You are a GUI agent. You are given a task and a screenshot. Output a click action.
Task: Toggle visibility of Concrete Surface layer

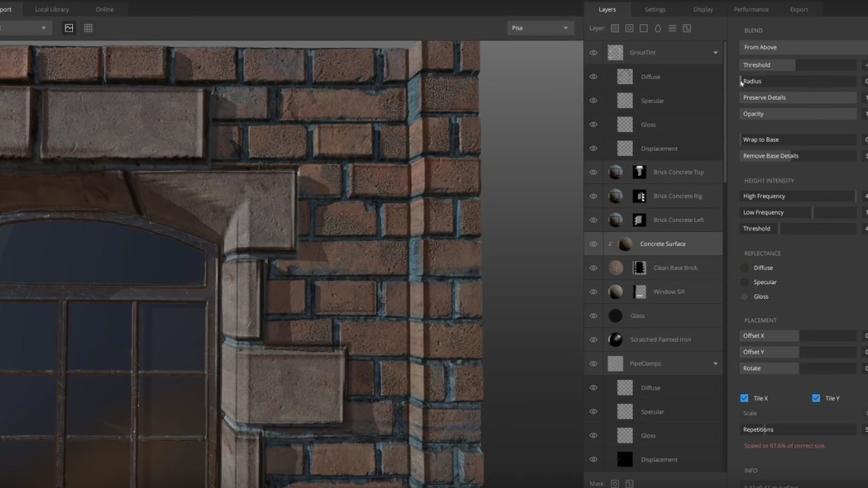point(593,244)
